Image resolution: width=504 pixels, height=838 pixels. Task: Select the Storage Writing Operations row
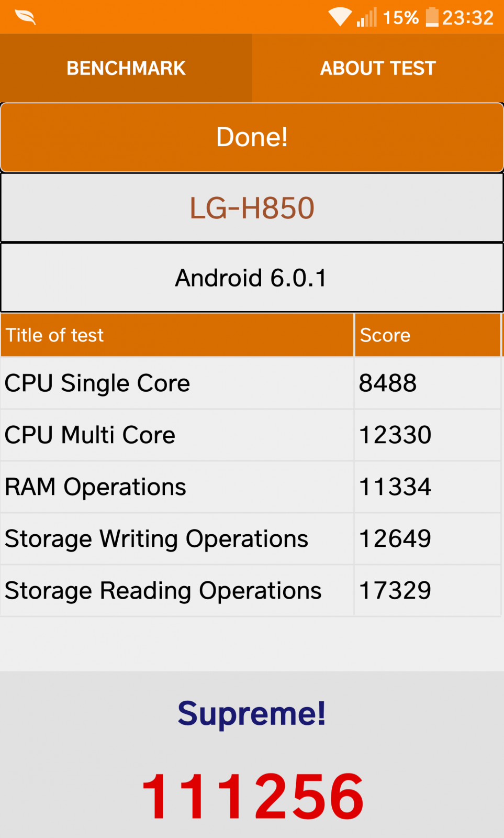[251, 539]
